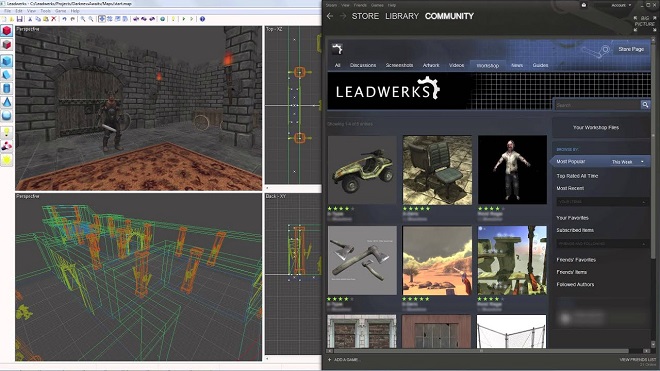660x371 pixels.
Task: Click the Steam back arrow
Action: tap(330, 16)
